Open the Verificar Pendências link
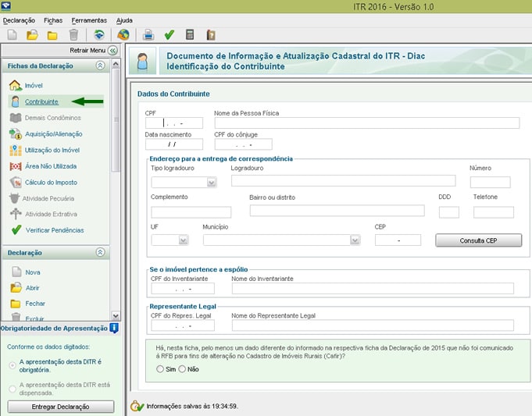Image resolution: width=532 pixels, height=416 pixels. pyautogui.click(x=55, y=230)
